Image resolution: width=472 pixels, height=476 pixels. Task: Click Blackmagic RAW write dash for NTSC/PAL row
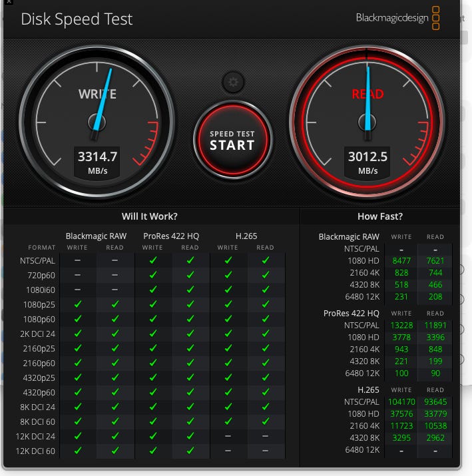pos(77,260)
